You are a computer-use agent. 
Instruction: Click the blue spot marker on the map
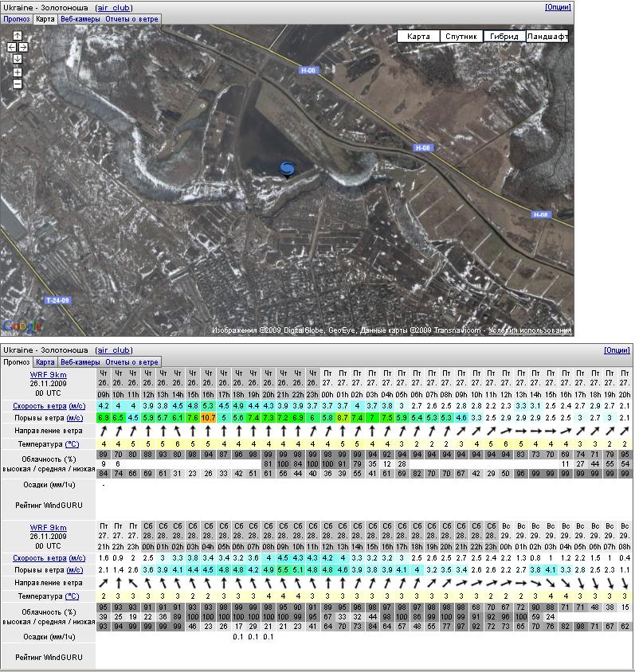287,167
